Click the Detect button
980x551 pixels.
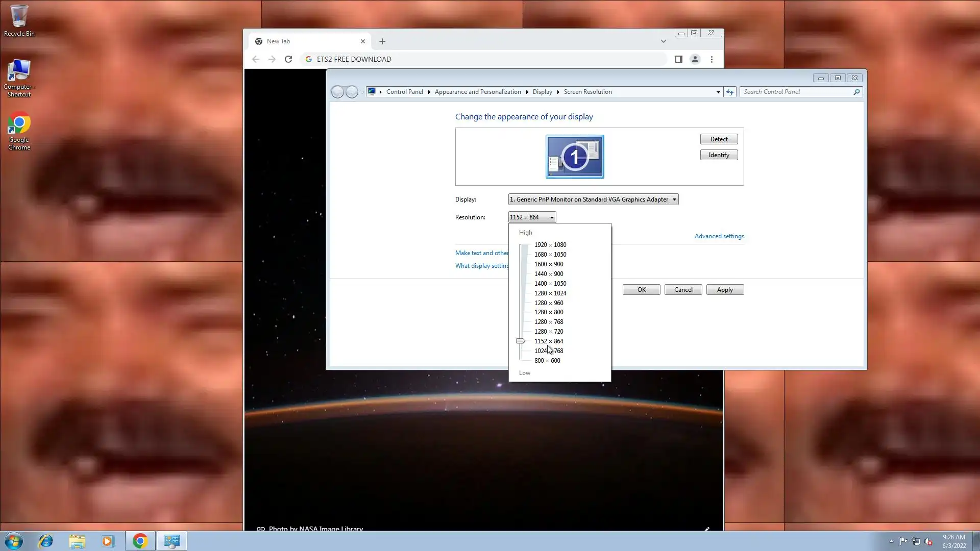coord(719,139)
